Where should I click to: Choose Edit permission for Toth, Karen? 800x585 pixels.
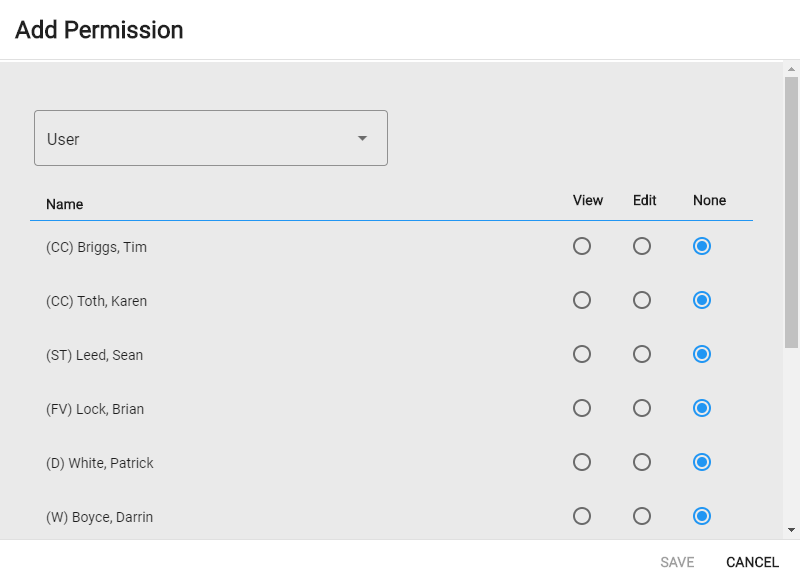(x=642, y=300)
